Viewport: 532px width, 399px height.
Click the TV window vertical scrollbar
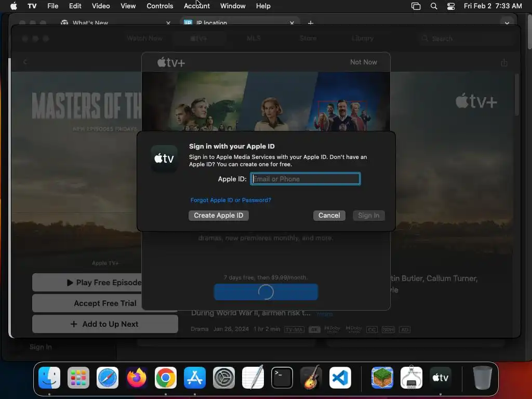(517, 95)
